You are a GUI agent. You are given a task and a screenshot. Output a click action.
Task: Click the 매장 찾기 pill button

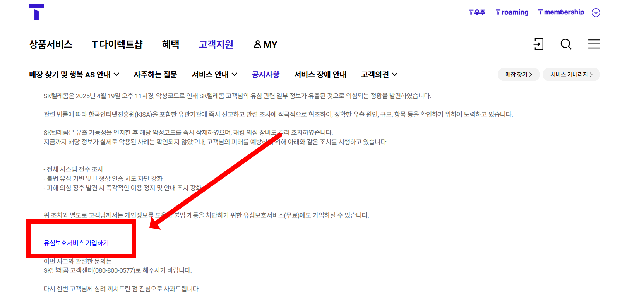coord(519,74)
